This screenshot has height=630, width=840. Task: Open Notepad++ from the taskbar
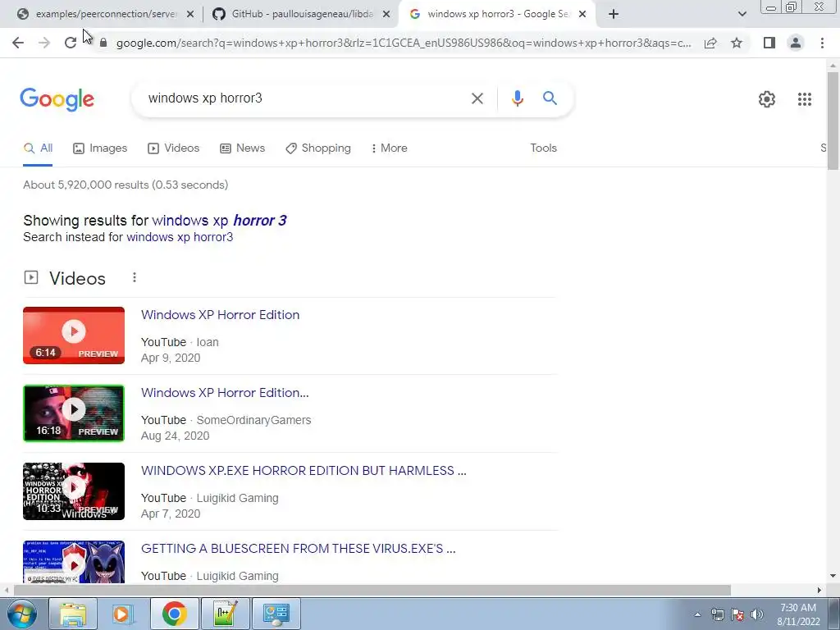(225, 614)
